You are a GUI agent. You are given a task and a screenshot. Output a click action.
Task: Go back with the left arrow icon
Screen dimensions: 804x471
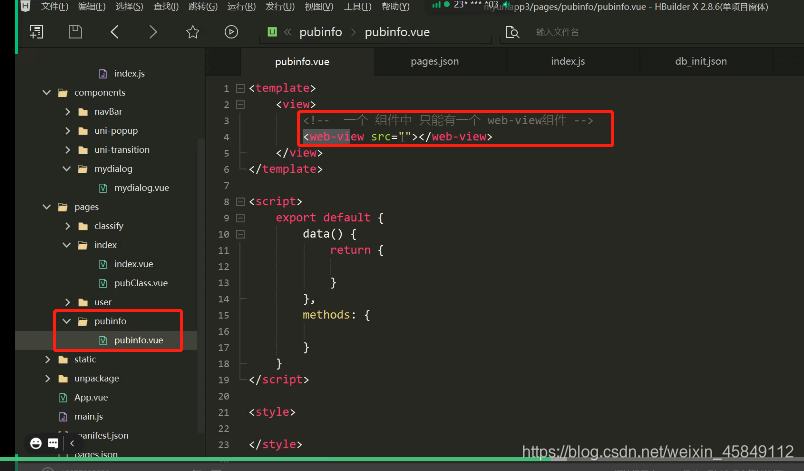(x=114, y=32)
